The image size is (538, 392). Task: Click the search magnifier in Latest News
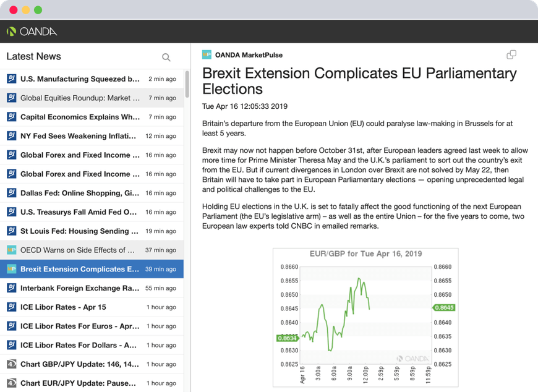[166, 58]
